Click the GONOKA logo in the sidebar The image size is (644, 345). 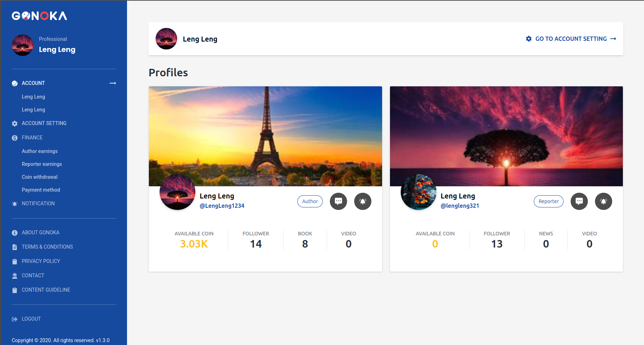[x=39, y=16]
